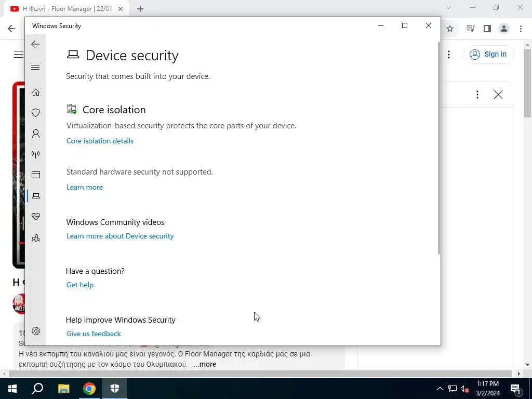Open Family options icon in sidebar
Viewport: 532px width, 399px height.
tap(36, 238)
